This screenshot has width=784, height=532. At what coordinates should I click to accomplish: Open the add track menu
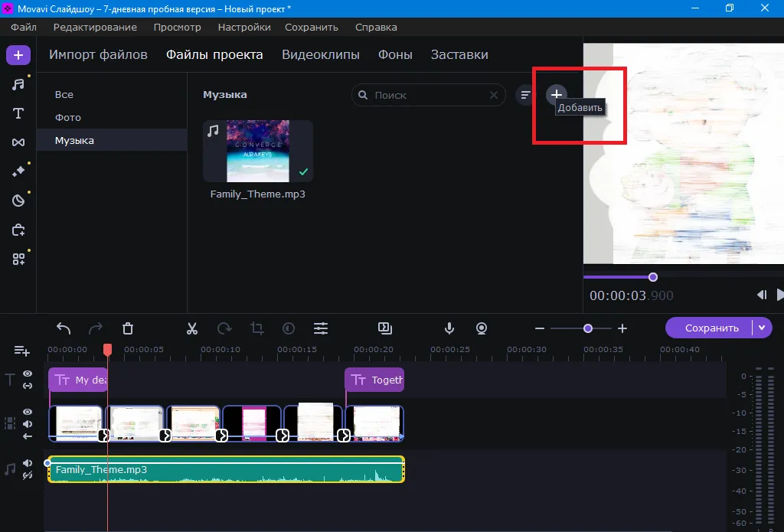(21, 351)
